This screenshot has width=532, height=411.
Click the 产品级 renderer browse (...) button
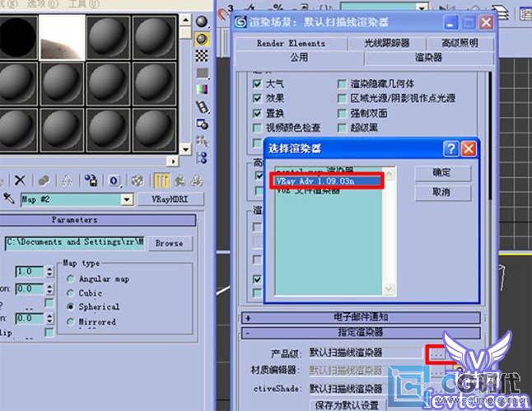click(437, 354)
